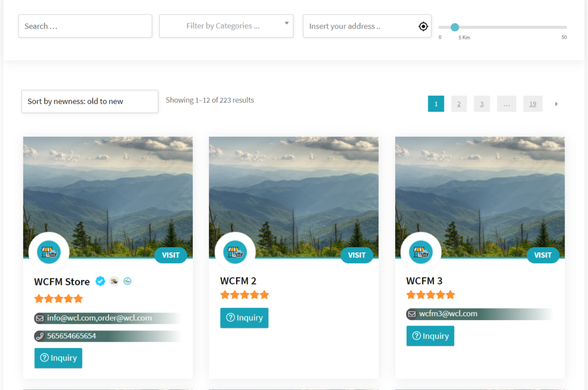Click the blue verified badge beside WCFM Store
Screen dimensions: 588x390
pyautogui.click(x=100, y=281)
